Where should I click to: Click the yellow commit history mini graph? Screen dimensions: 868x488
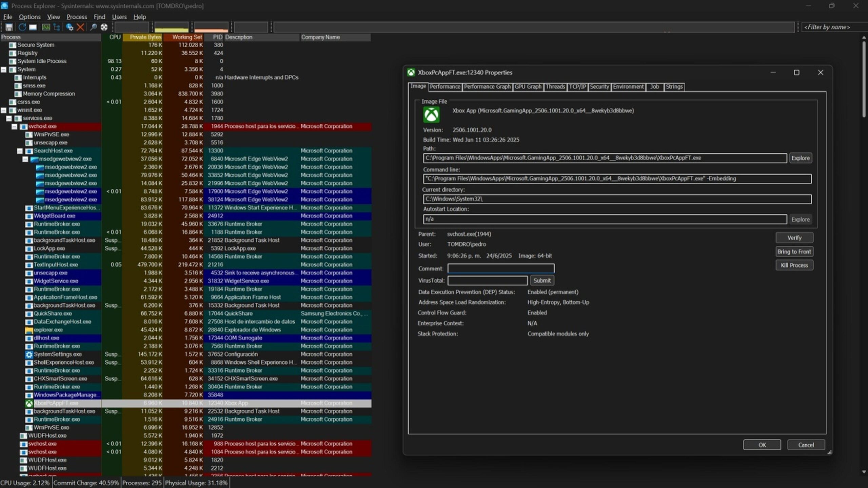click(171, 27)
